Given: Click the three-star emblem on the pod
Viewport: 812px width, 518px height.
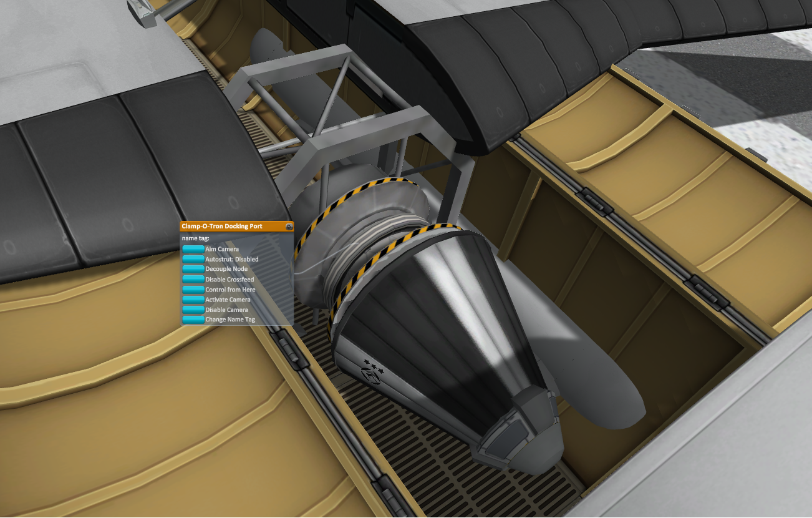Looking at the screenshot, I should click(x=373, y=364).
